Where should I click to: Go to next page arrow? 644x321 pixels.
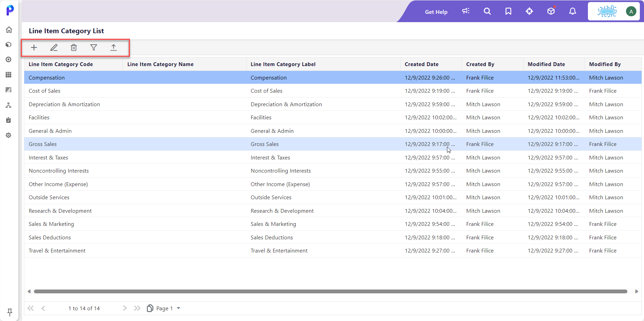125,308
